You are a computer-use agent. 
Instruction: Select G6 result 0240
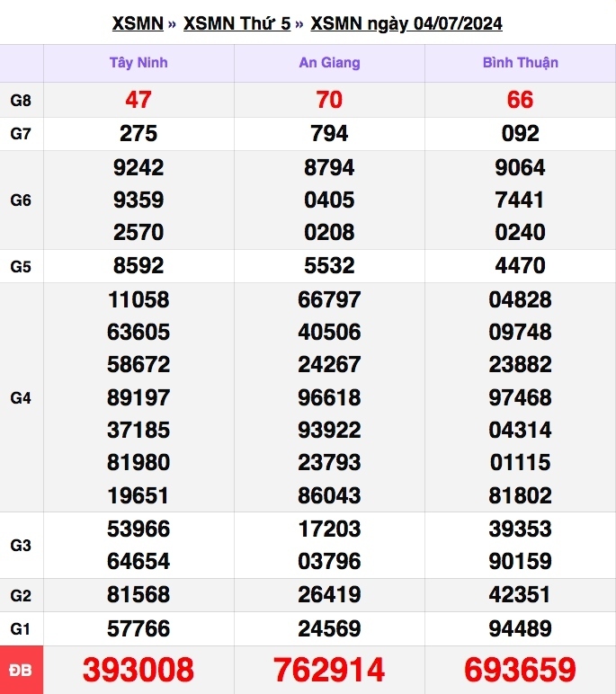click(520, 232)
